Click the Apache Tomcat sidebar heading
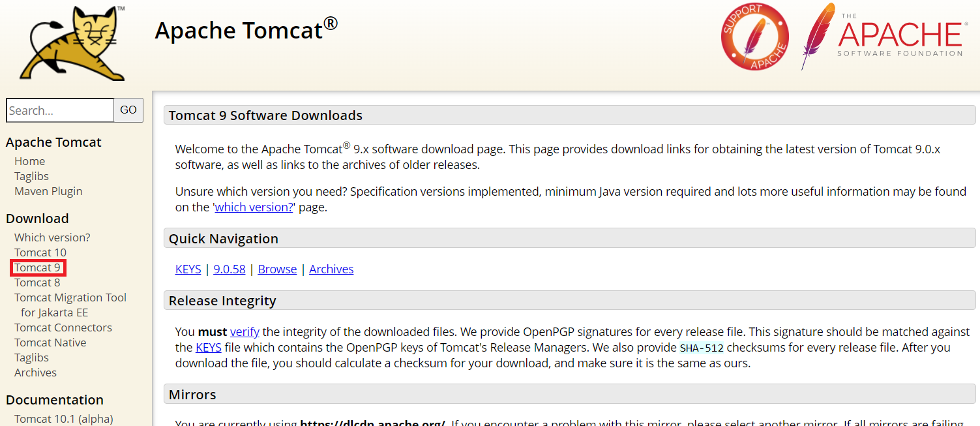Screen dimensions: 980x426 53,142
